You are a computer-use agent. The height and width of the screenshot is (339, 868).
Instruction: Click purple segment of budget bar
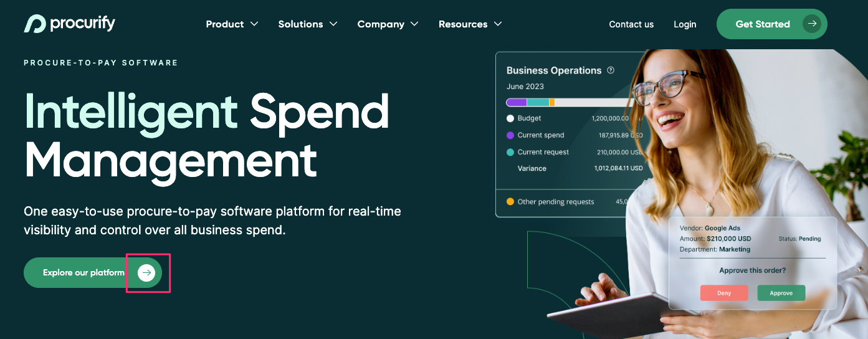click(x=517, y=102)
